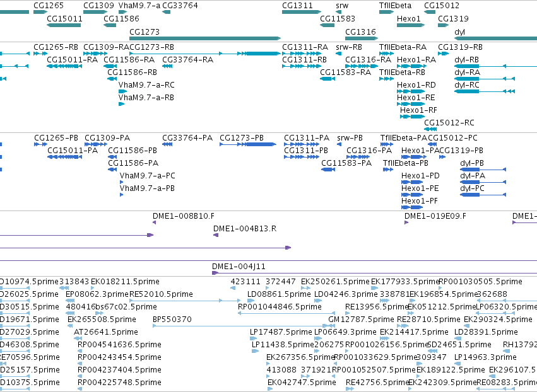The height and width of the screenshot is (392, 537).
Task: Click the CG11583 gene label
Action: (x=338, y=18)
